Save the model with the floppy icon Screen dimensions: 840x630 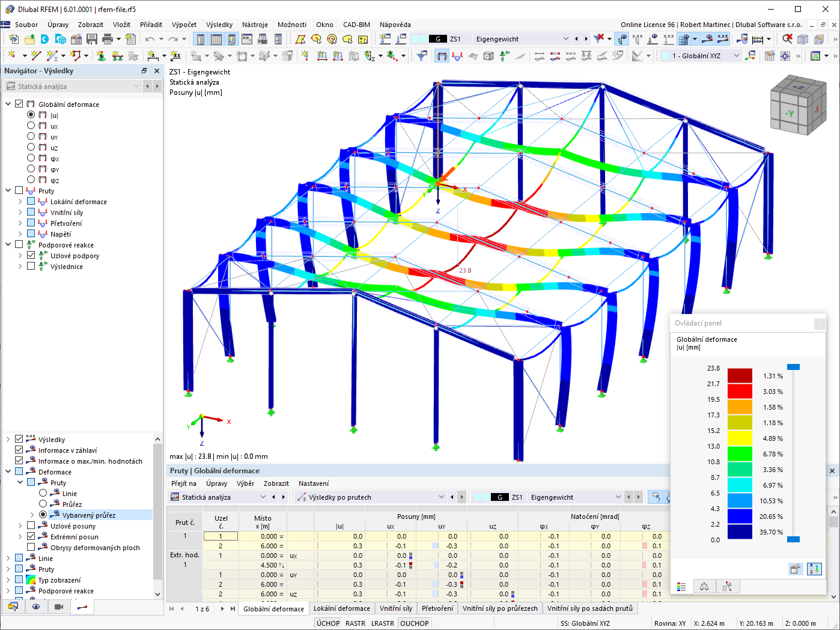coord(92,39)
